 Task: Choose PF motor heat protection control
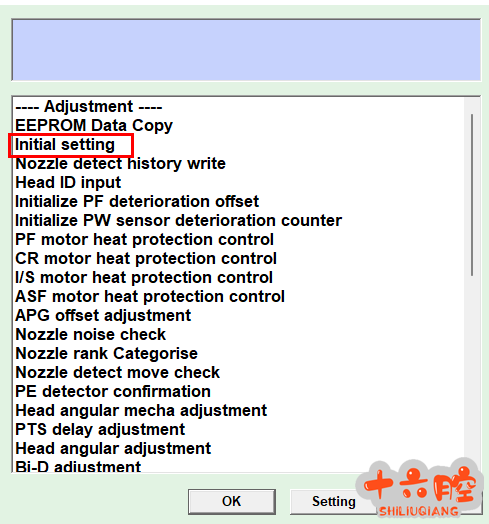pos(144,240)
